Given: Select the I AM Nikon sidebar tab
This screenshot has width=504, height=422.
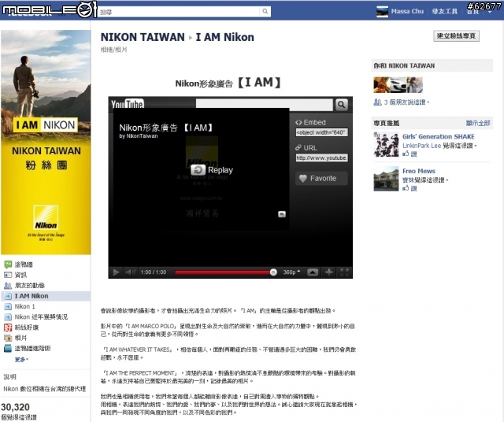Looking at the screenshot, I should pos(46,296).
